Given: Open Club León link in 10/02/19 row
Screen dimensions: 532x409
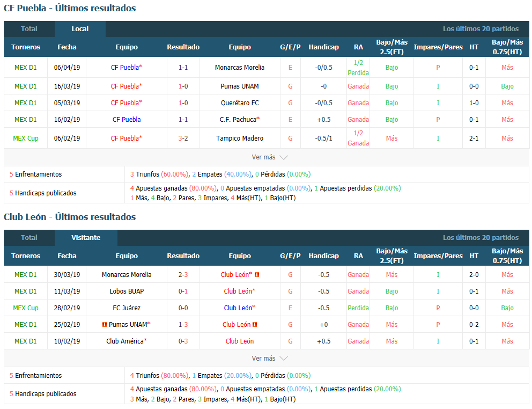Looking at the screenshot, I should click(x=240, y=341).
